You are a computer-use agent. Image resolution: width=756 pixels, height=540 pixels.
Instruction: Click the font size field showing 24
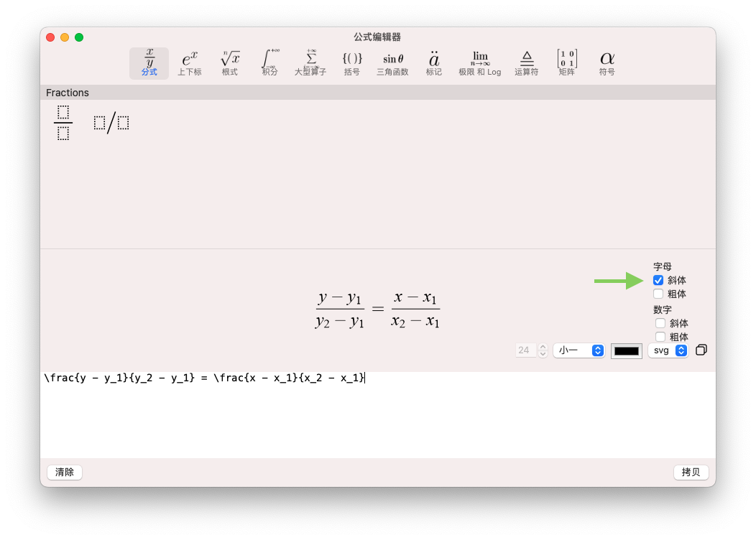[525, 350]
